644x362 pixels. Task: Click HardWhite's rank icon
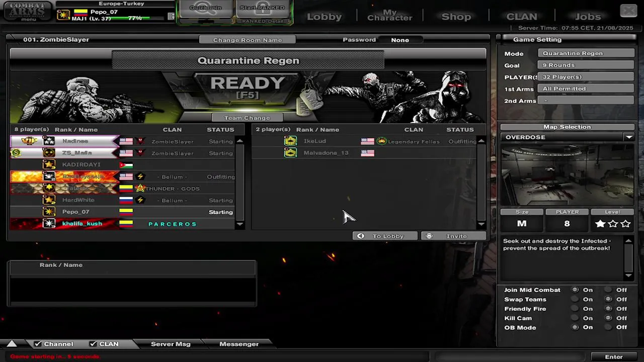(x=49, y=200)
